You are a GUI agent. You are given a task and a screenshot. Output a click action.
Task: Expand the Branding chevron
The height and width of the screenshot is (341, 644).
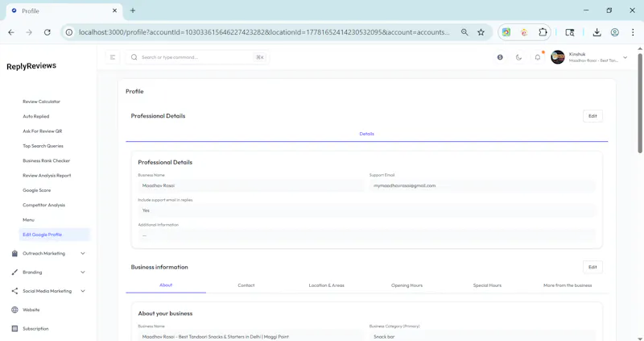(x=83, y=272)
